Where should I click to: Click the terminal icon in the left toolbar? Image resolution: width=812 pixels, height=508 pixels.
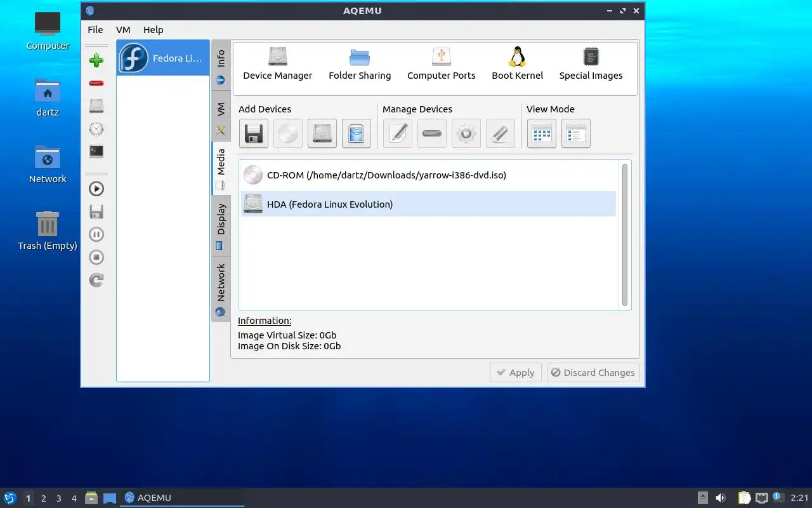[96, 152]
